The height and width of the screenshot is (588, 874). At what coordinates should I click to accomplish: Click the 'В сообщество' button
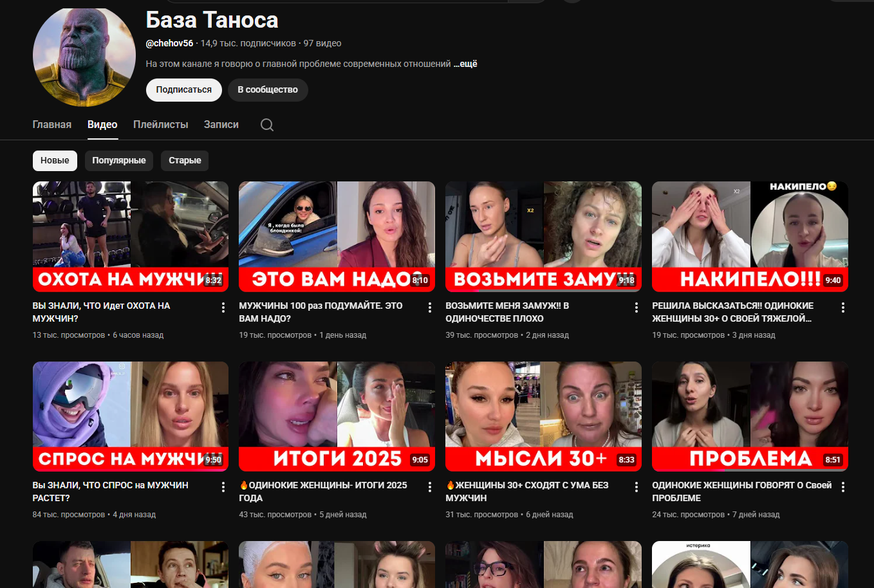[x=268, y=90]
